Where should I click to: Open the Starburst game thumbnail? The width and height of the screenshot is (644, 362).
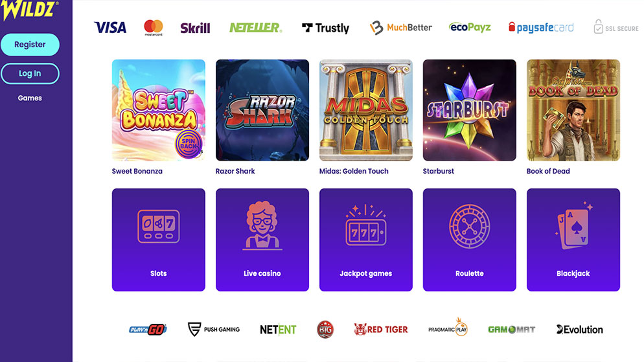pos(470,110)
